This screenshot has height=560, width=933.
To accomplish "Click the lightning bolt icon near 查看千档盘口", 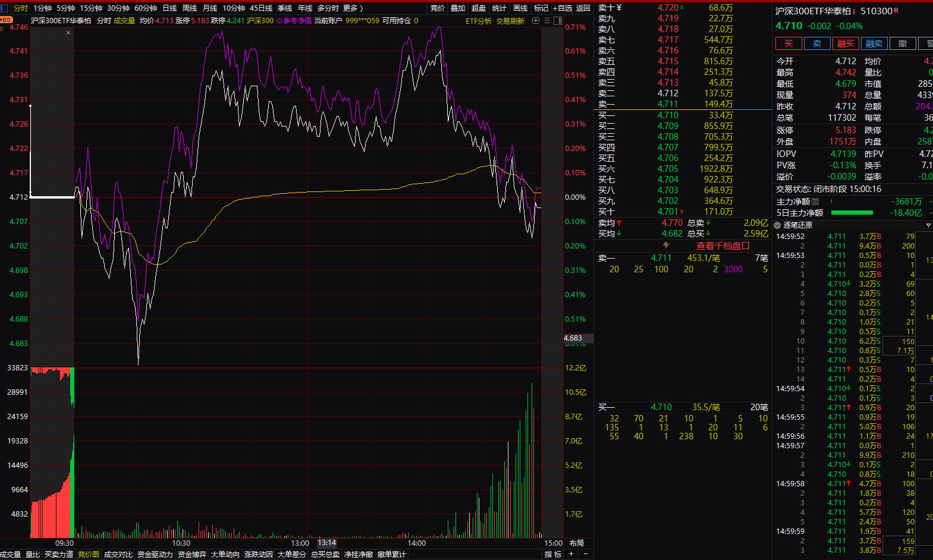I will coord(666,246).
